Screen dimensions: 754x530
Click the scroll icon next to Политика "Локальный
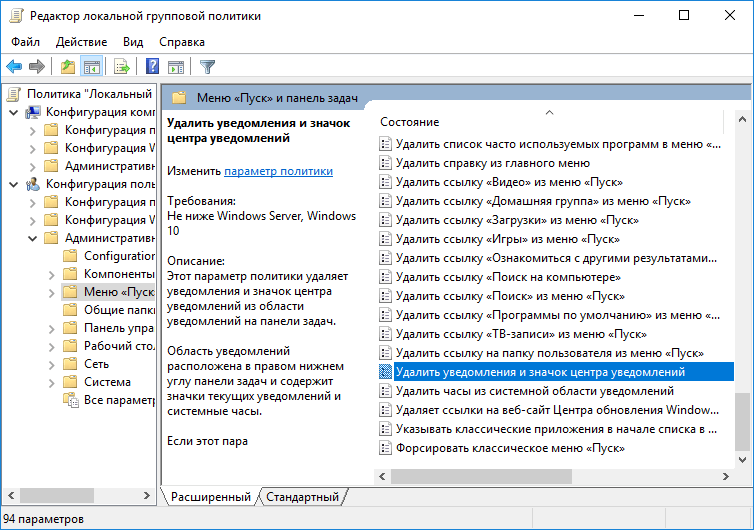click(x=14, y=94)
